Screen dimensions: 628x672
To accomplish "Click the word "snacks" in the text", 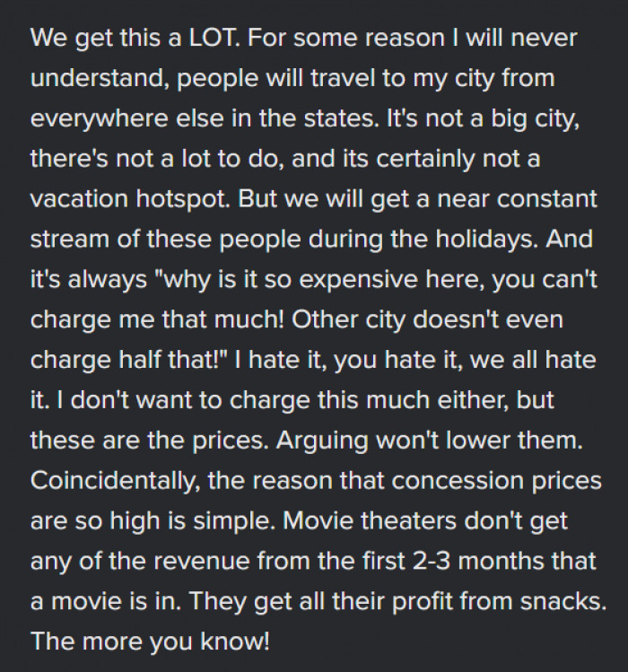I will (x=561, y=601).
